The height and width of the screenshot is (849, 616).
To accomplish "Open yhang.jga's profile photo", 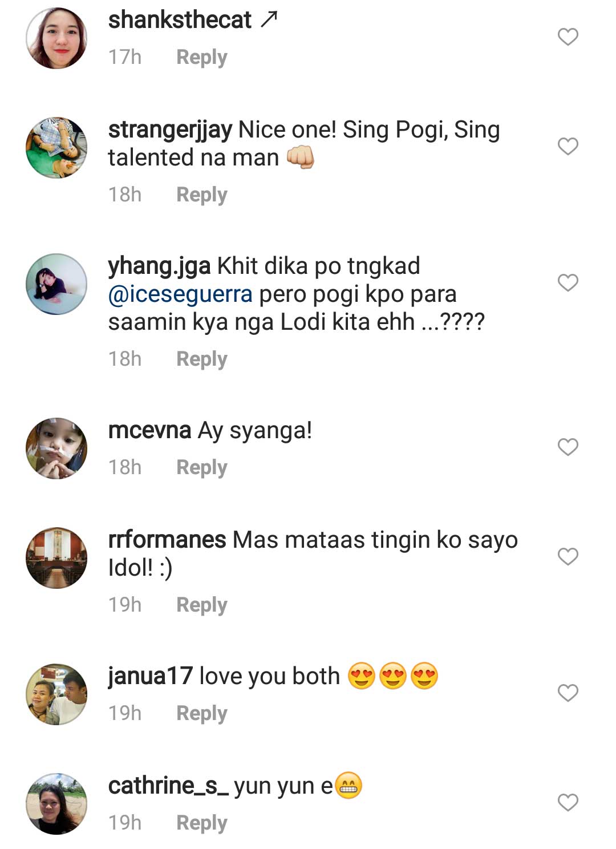I will click(56, 284).
